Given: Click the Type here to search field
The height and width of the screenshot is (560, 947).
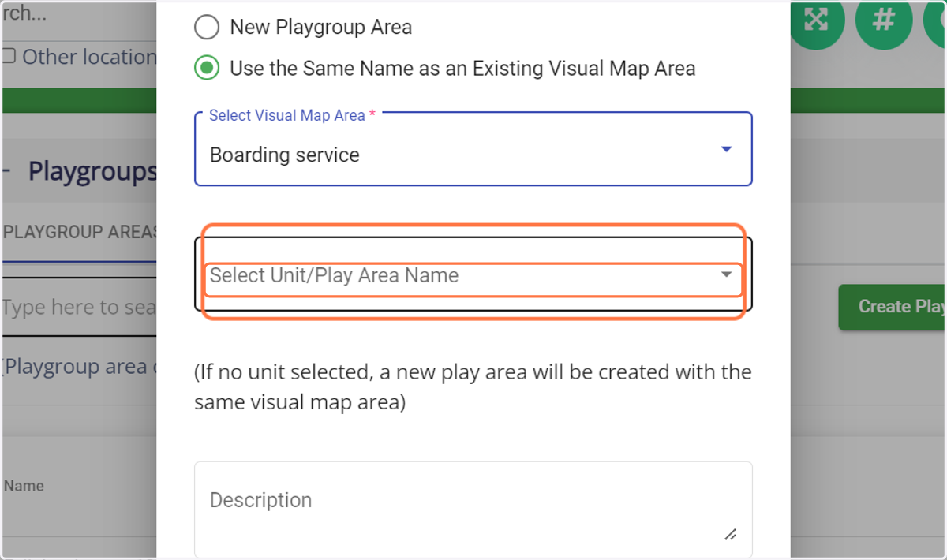Looking at the screenshot, I should 80,308.
